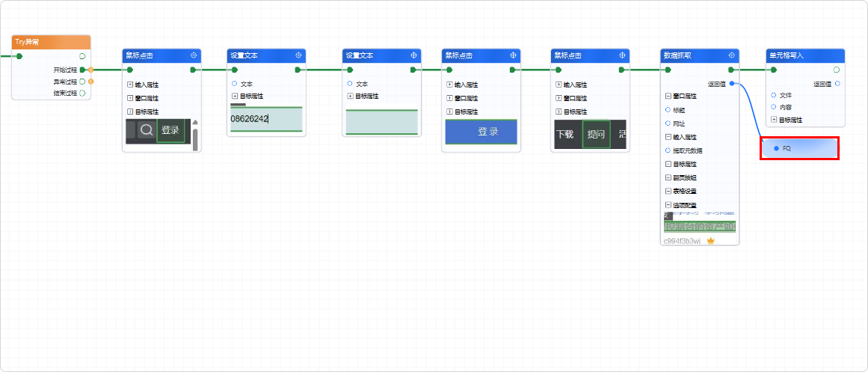
Task: Click the crown icon under 数据抓取 preview
Action: [711, 240]
